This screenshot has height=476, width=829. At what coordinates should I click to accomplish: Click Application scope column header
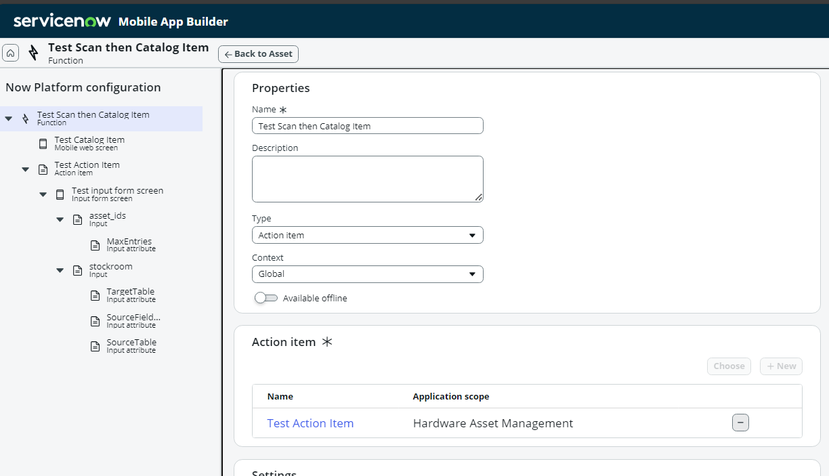(x=451, y=396)
